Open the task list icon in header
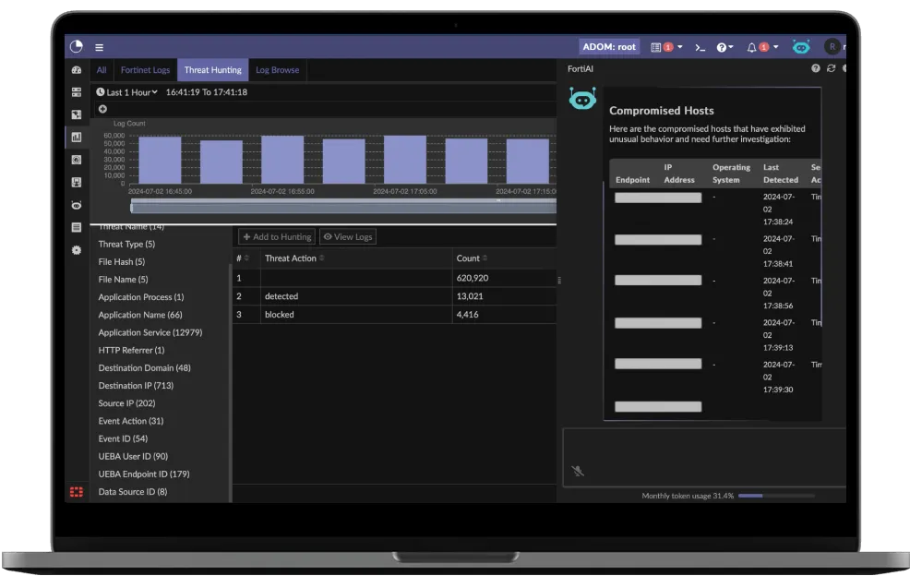Image resolution: width=910 pixels, height=588 pixels. (x=656, y=48)
